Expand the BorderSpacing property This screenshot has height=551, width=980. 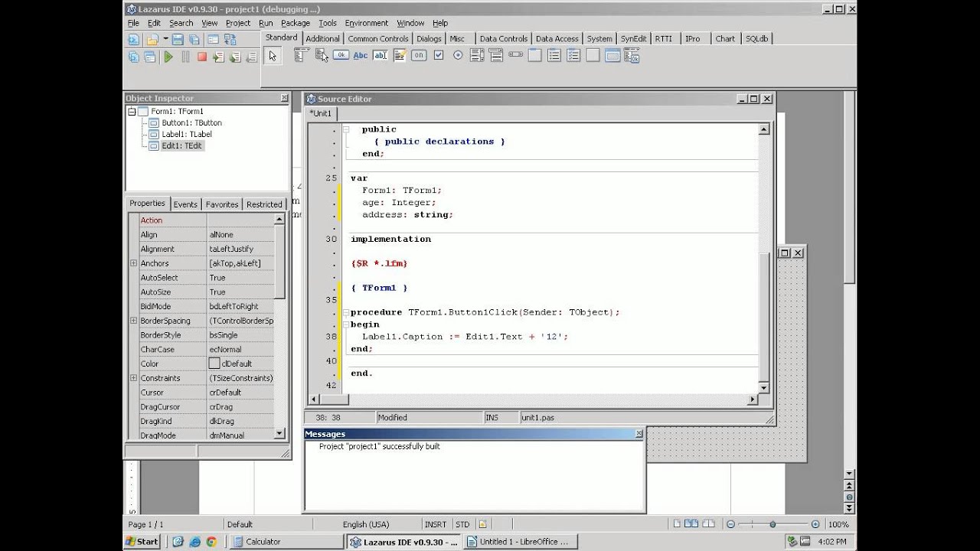click(133, 321)
